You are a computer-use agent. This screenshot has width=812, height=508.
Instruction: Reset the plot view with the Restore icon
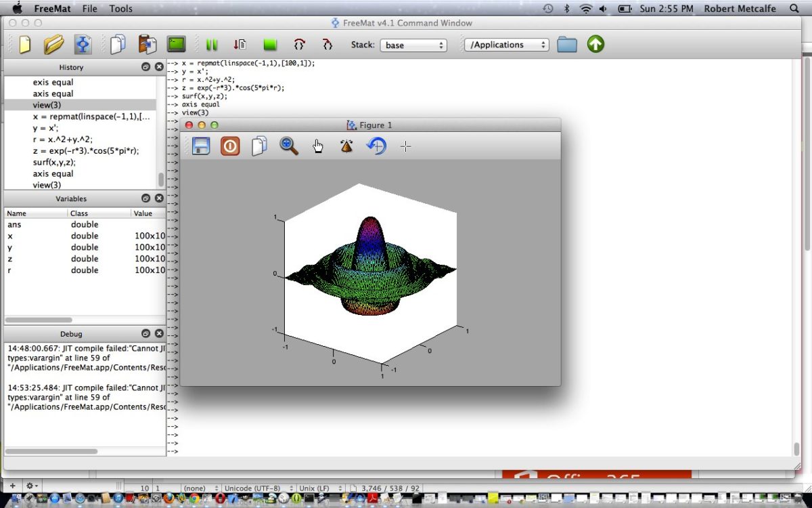pos(376,146)
